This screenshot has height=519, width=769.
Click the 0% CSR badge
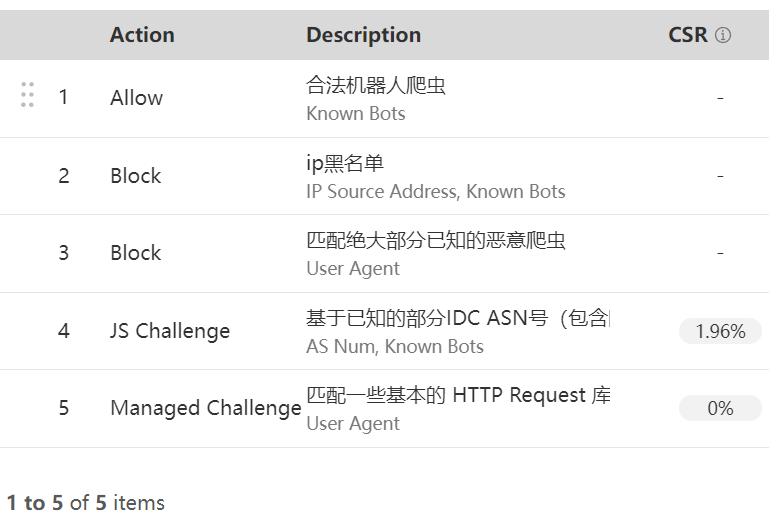tap(720, 408)
